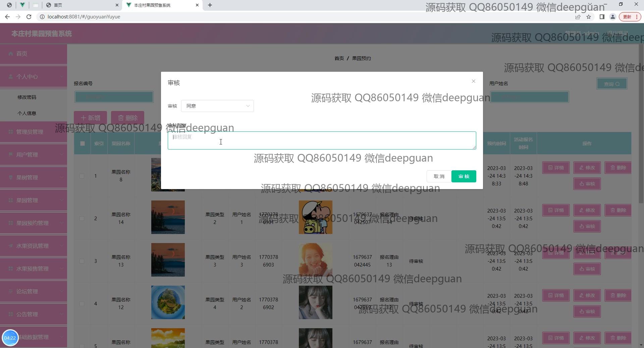This screenshot has height=348, width=644.
Task: Click 审核 for row 4
Action: tap(587, 311)
